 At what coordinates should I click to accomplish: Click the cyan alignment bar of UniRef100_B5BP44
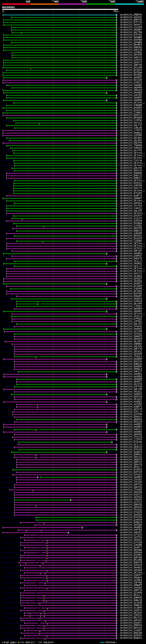(x=60, y=15)
